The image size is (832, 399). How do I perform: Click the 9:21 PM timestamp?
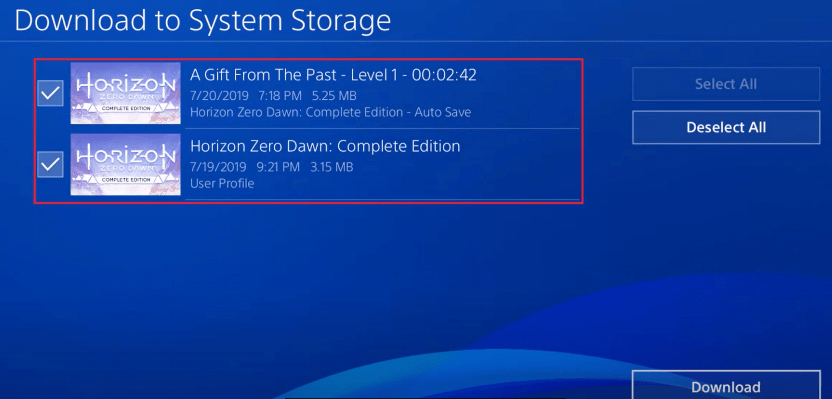[x=279, y=167]
